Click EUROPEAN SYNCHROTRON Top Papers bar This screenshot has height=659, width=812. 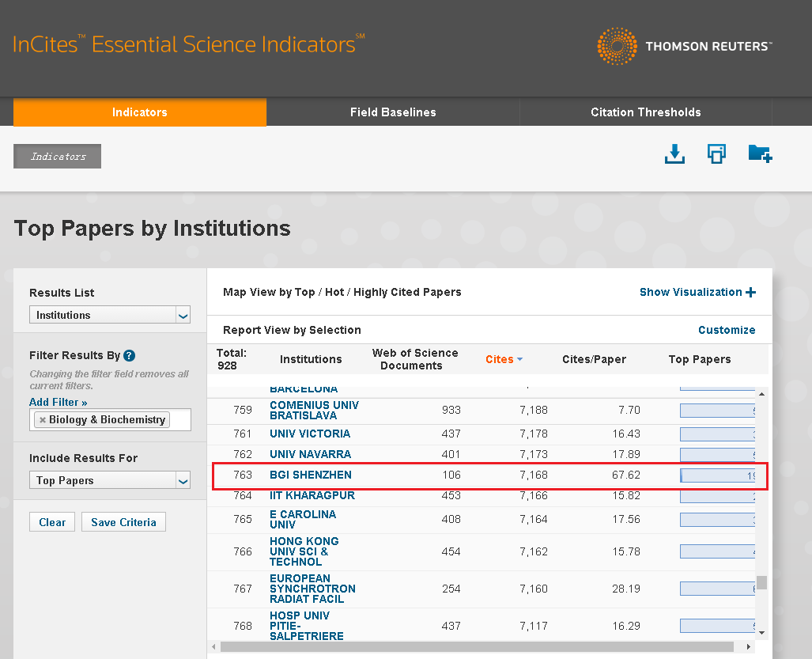pos(717,589)
